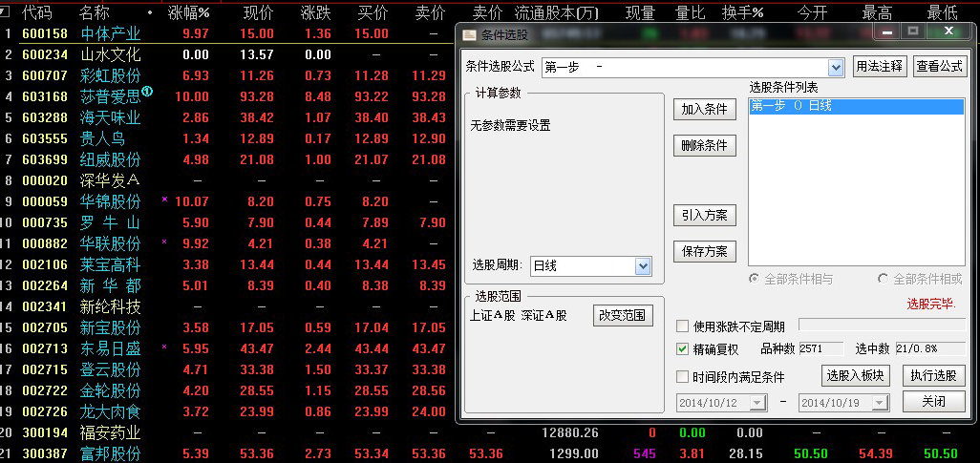Click the 加入条件 button
This screenshot has height=463, width=980.
(704, 110)
